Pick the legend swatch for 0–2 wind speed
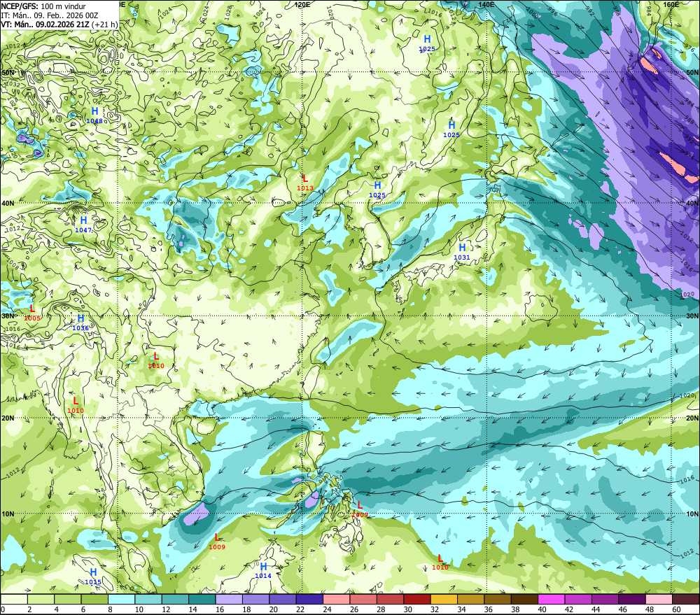 pyautogui.click(x=14, y=599)
